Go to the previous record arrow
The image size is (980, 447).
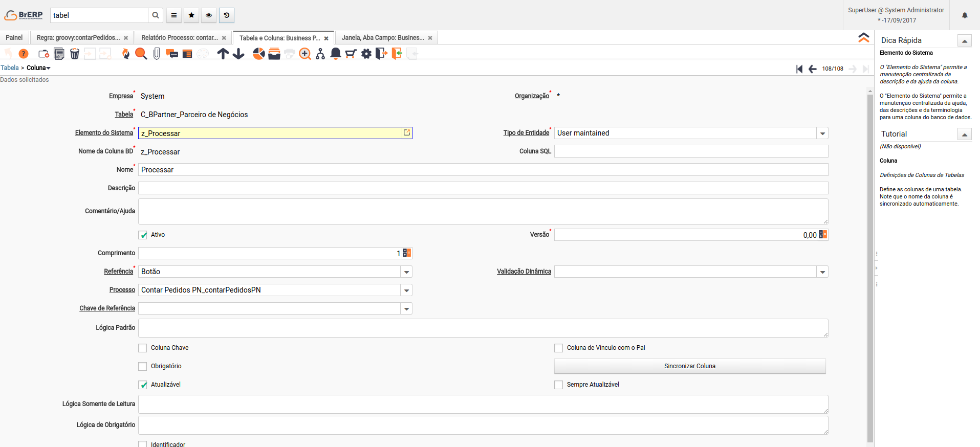813,69
